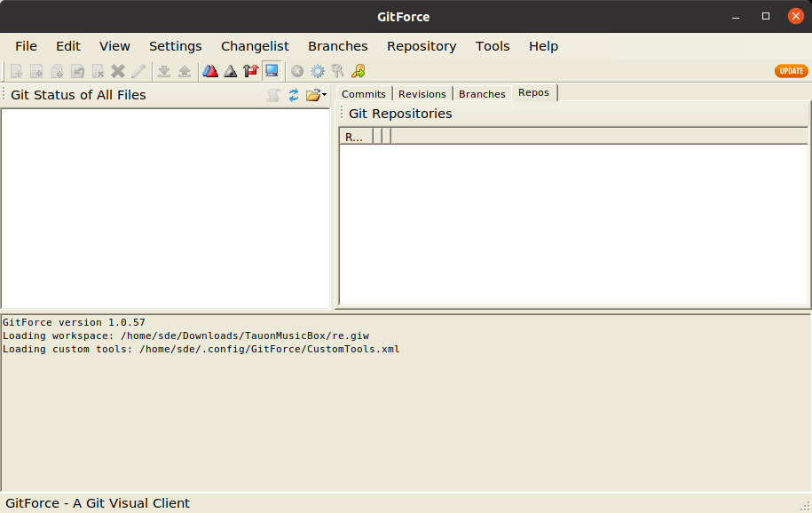Click the settings gear toolbar icon
This screenshot has width=812, height=513.
pyautogui.click(x=317, y=71)
